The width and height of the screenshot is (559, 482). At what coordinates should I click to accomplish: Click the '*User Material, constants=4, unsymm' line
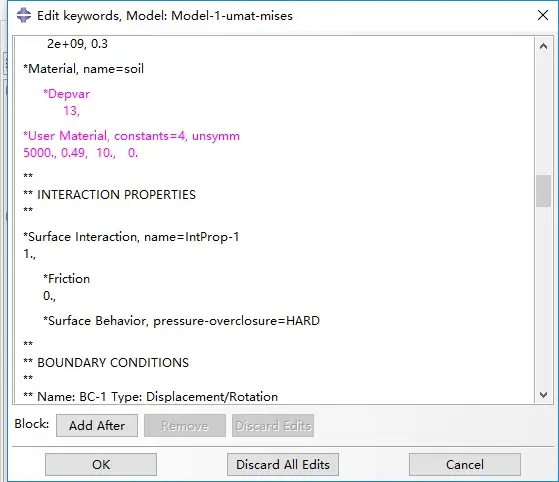coord(132,136)
